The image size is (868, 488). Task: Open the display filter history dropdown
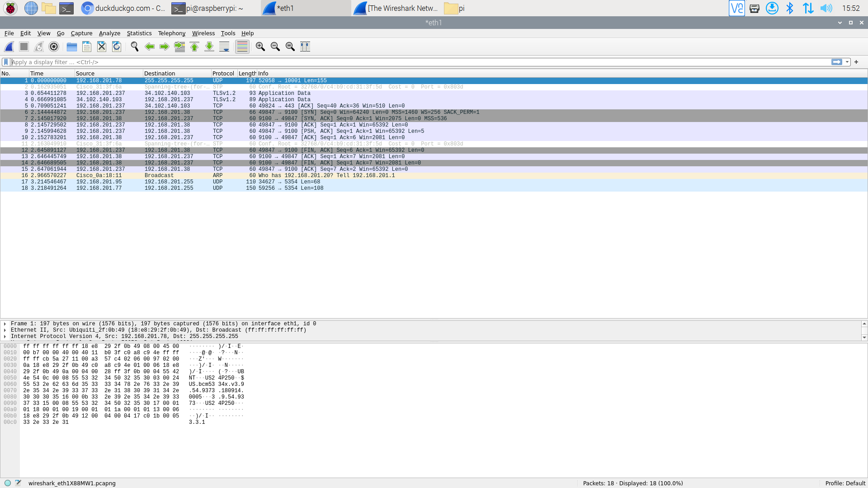point(848,62)
